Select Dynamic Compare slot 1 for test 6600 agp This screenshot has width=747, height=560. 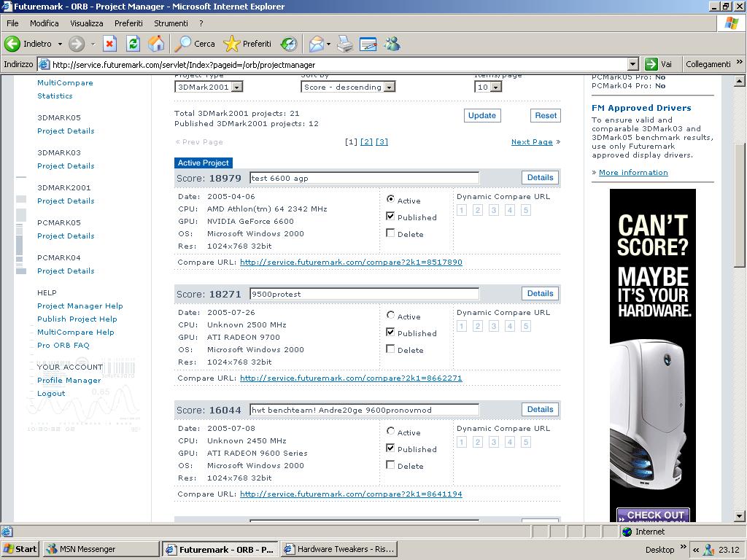click(x=461, y=210)
